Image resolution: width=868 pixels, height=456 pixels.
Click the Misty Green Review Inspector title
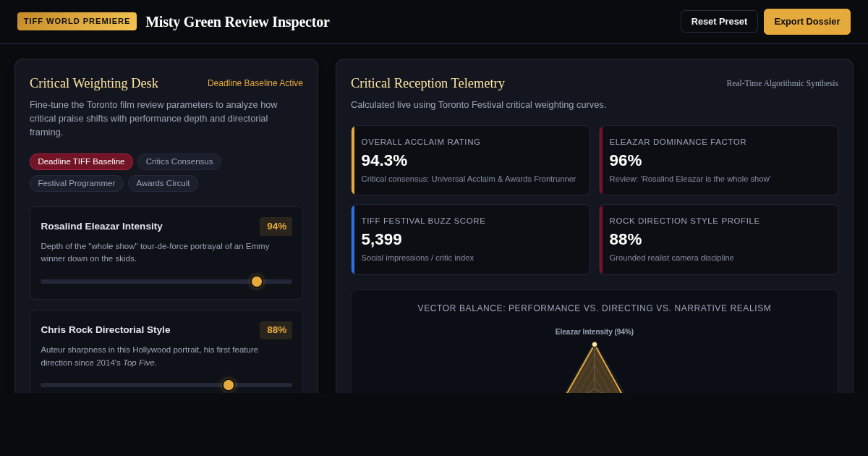pos(237,22)
